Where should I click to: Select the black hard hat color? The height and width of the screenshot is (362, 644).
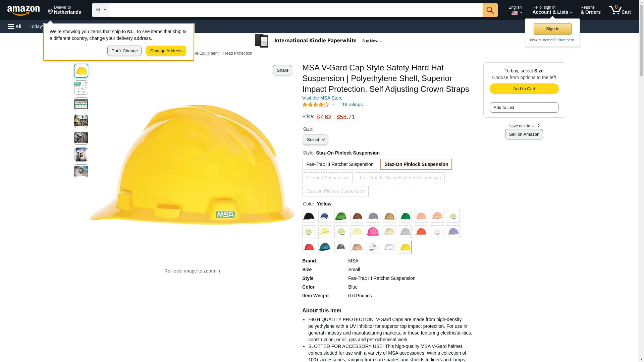(x=308, y=217)
